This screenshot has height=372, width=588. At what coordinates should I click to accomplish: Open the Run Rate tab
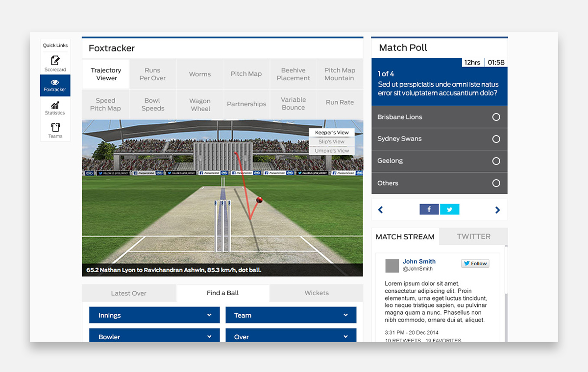340,104
